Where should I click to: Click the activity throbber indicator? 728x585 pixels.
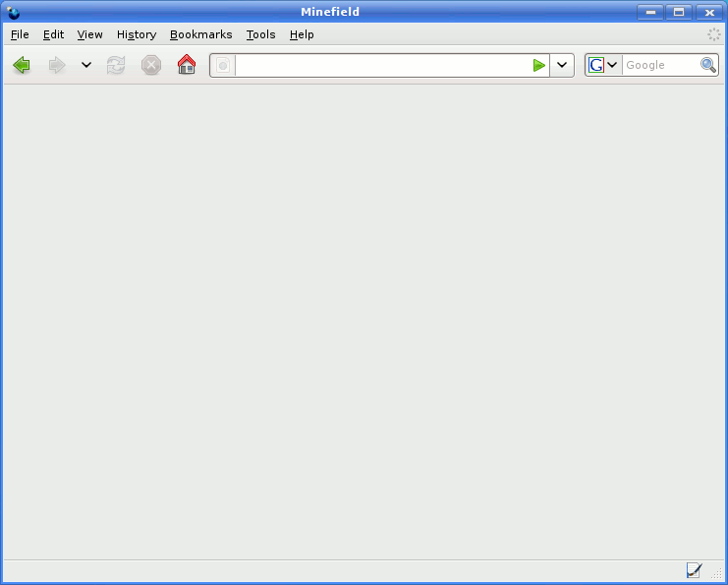pyautogui.click(x=714, y=34)
